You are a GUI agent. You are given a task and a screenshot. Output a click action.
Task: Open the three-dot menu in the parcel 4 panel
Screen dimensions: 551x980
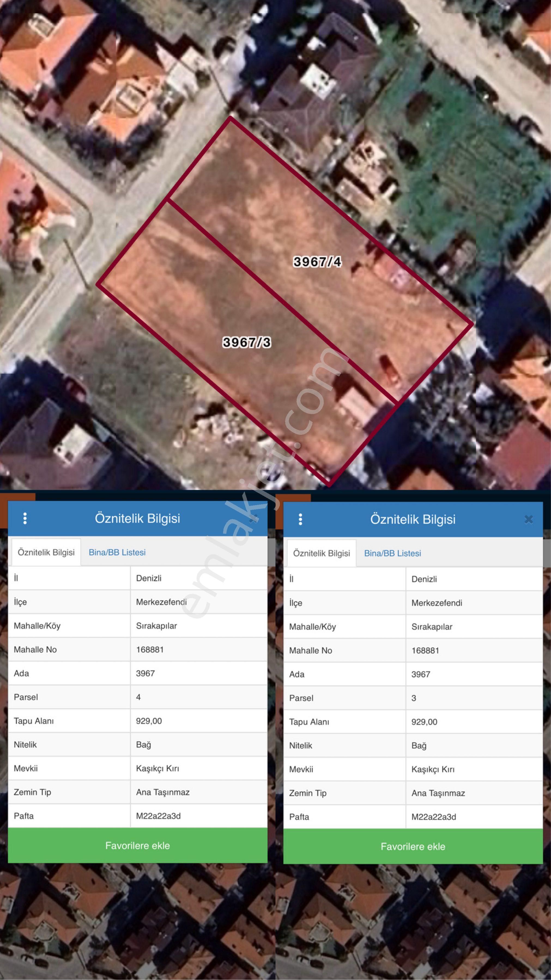tap(25, 518)
